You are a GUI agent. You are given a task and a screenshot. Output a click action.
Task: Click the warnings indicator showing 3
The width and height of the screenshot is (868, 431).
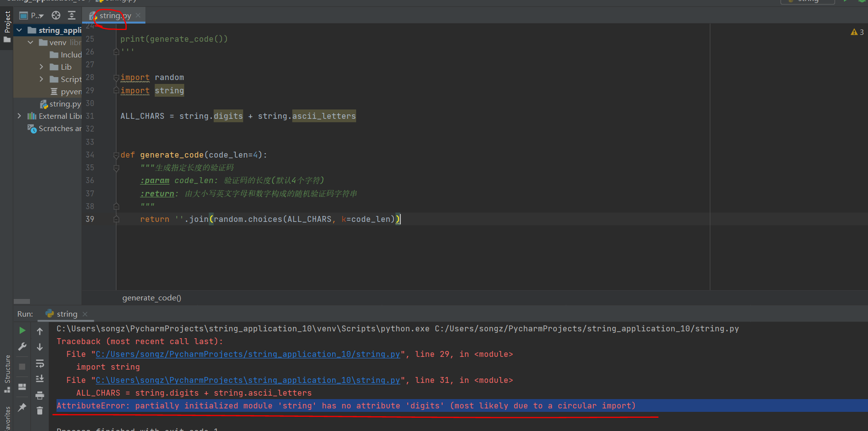(x=857, y=32)
